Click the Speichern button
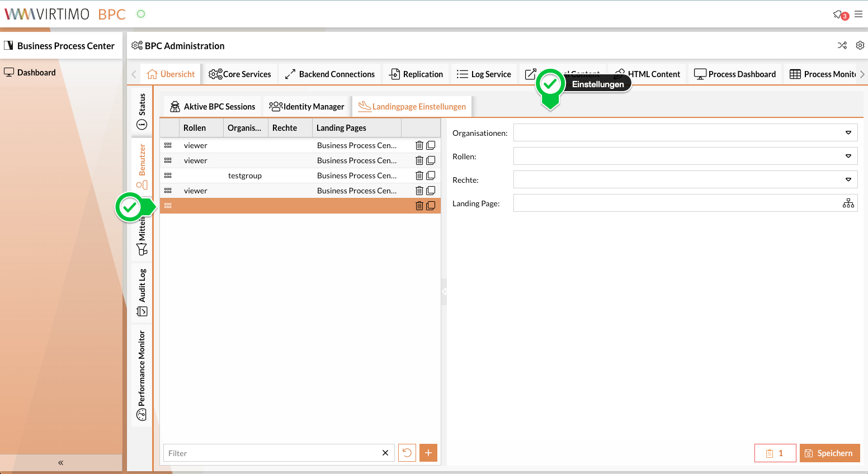Viewport: 868px width, 474px height. 829,453
